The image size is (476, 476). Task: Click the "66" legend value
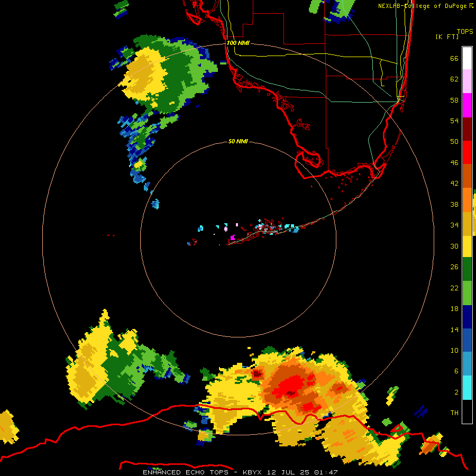click(454, 58)
